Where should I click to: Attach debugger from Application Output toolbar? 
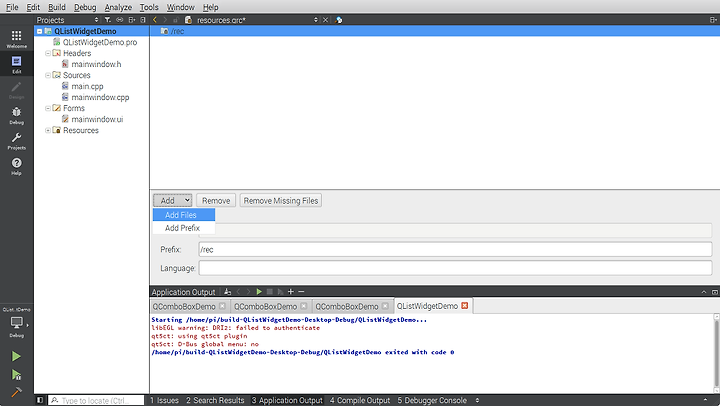coord(280,292)
